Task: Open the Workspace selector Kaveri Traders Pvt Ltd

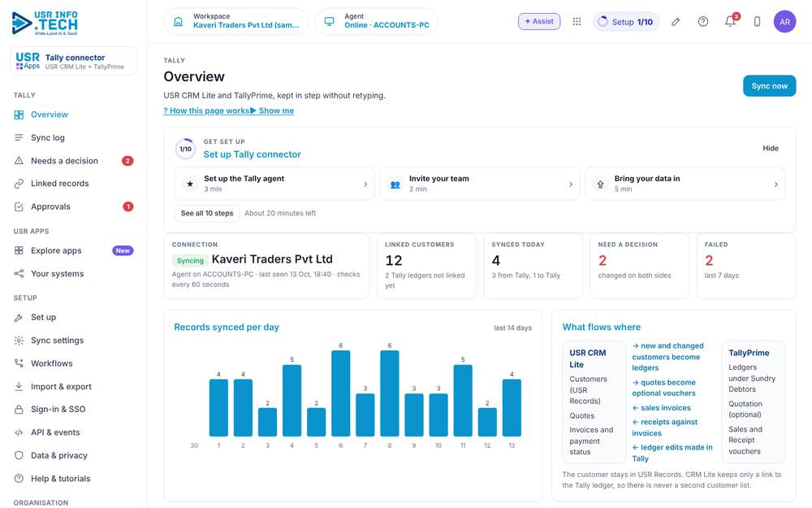Action: (236, 21)
